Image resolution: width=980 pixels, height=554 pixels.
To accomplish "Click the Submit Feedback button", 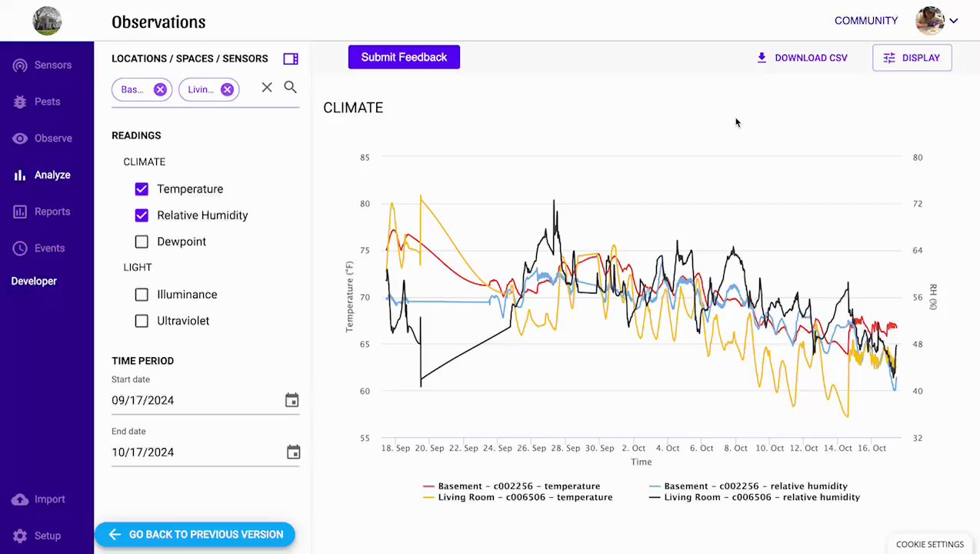I will tap(404, 57).
